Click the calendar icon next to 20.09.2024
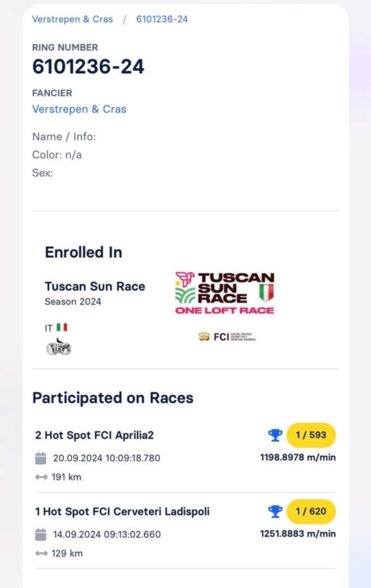 point(41,458)
